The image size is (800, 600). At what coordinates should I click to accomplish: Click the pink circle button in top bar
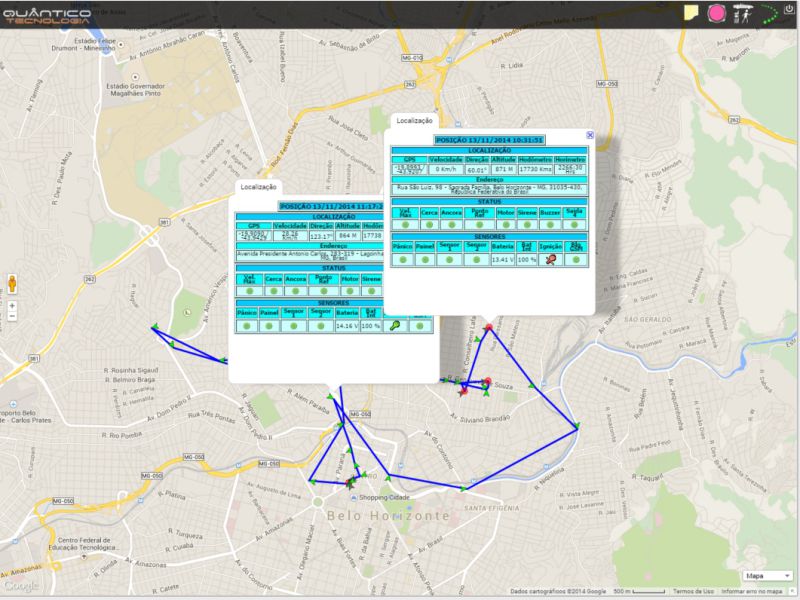pos(716,13)
